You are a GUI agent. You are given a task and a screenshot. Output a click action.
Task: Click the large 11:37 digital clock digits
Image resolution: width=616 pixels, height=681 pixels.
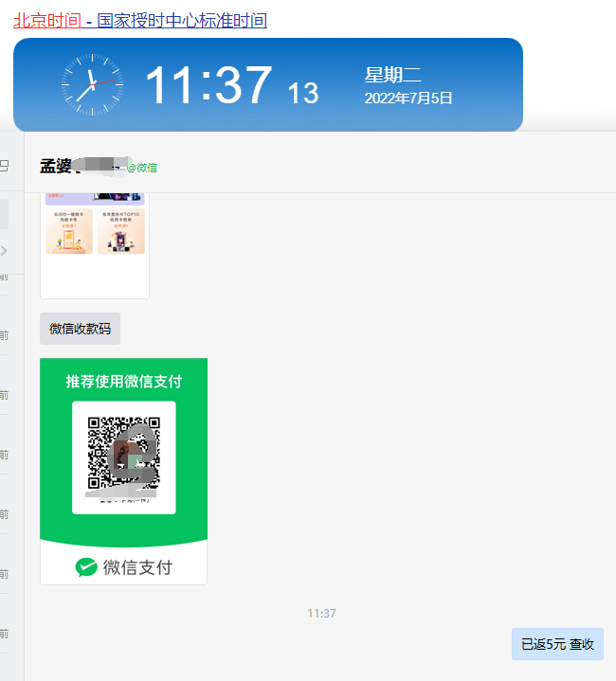pos(209,84)
